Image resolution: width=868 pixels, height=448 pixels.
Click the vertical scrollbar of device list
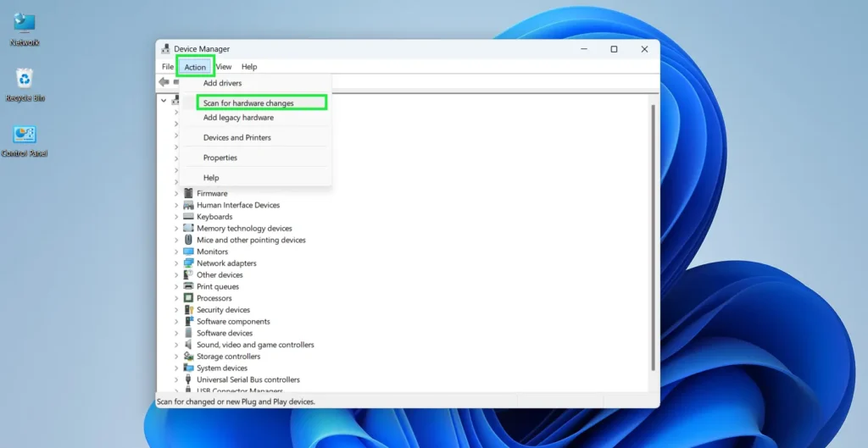tap(654, 238)
